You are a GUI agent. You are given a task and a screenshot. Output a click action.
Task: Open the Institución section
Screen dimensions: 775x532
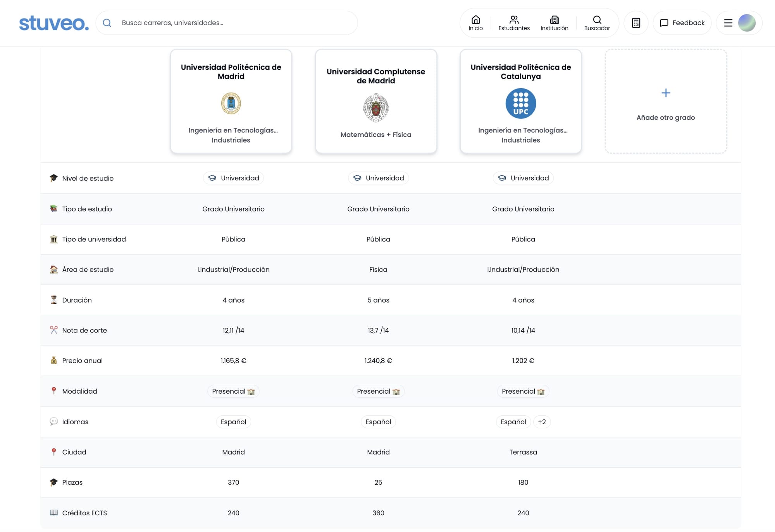click(x=554, y=23)
